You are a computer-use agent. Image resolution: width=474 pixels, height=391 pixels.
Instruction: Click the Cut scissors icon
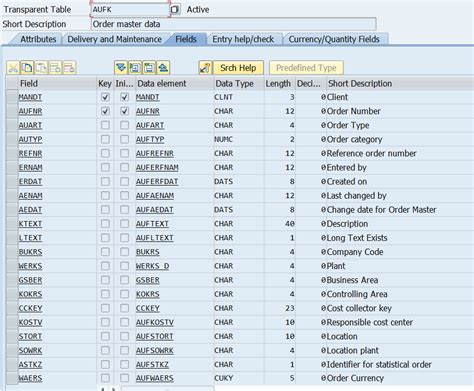pyautogui.click(x=13, y=68)
